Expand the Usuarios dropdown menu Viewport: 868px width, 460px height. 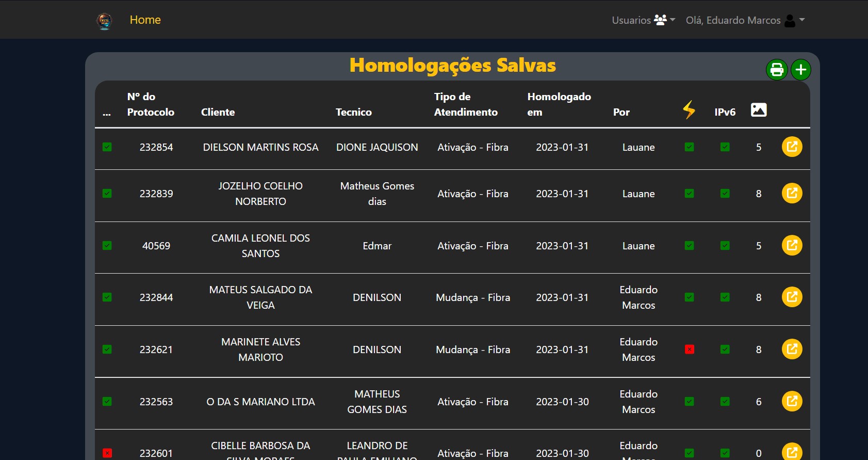pyautogui.click(x=643, y=20)
